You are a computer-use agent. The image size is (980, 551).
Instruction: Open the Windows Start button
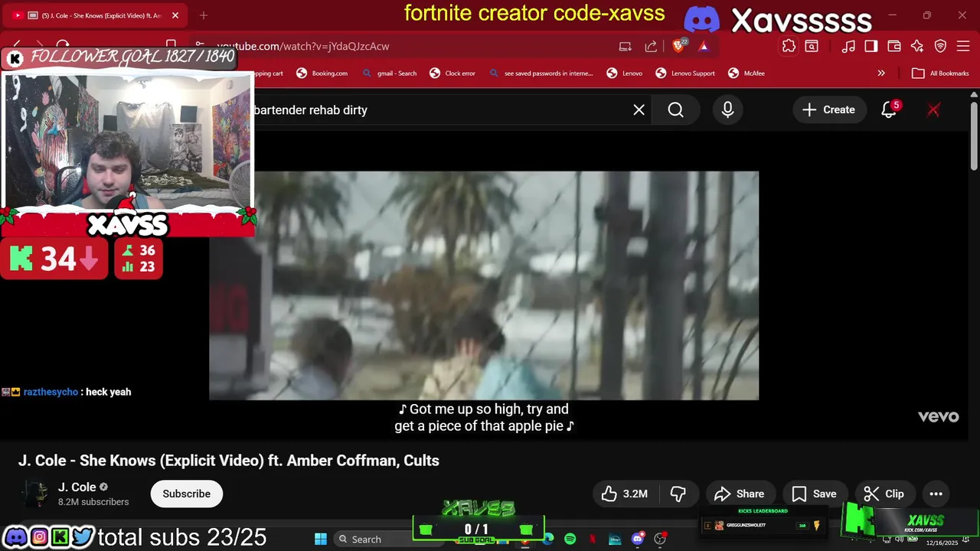[x=321, y=539]
